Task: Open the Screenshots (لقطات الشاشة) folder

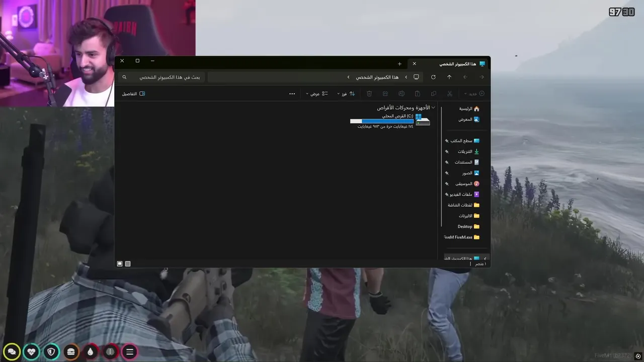Action: pos(463,205)
